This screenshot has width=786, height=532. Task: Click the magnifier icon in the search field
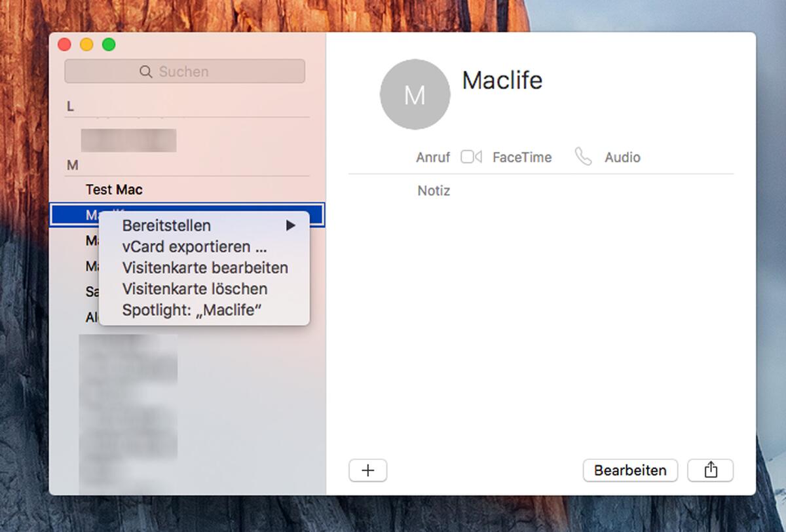145,71
